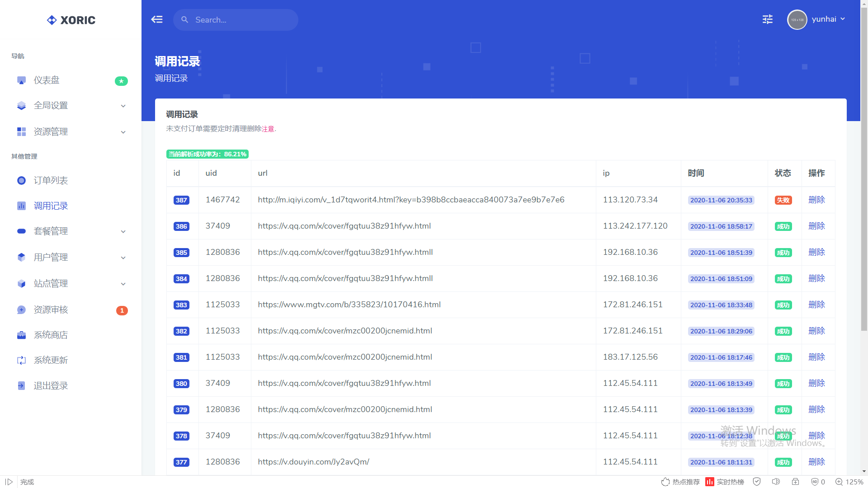Click the 系统更新 refresh icon
This screenshot has height=488, width=868.
point(21,360)
